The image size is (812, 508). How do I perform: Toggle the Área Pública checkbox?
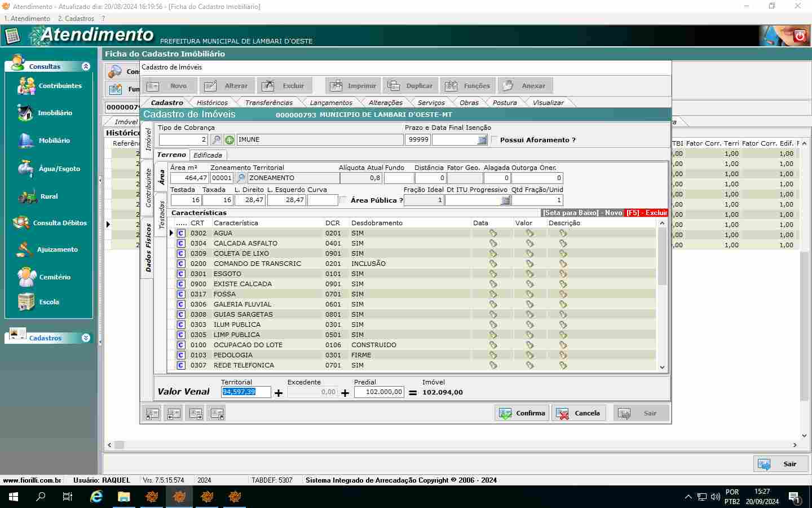click(x=343, y=200)
